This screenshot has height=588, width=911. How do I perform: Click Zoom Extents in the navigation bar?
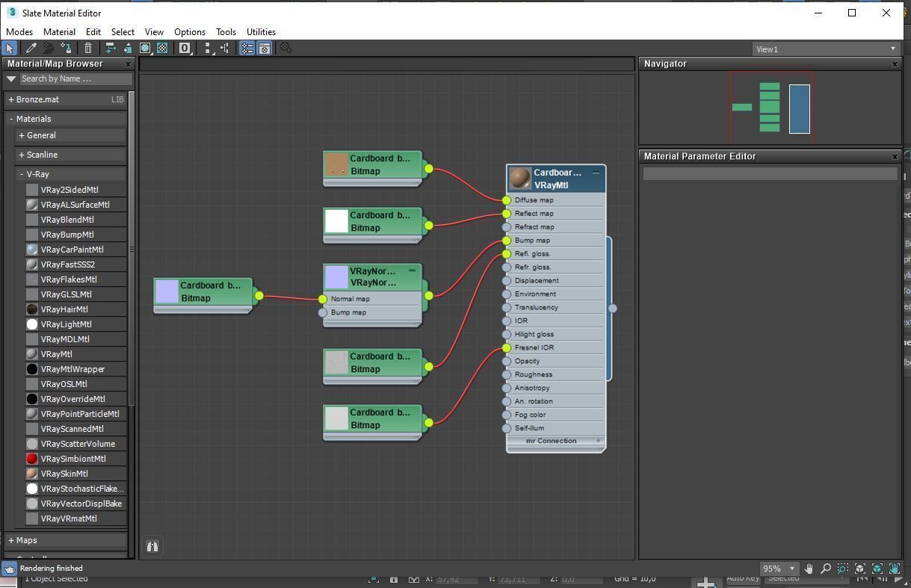tap(860, 569)
